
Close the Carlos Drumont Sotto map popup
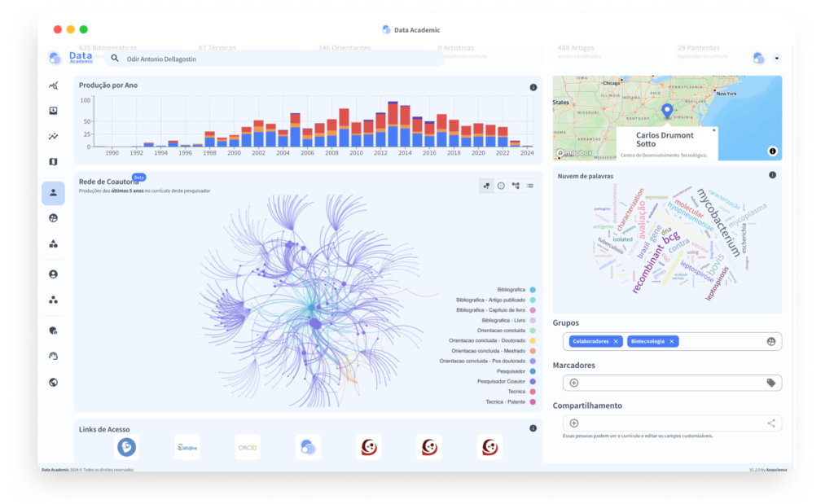click(x=713, y=130)
